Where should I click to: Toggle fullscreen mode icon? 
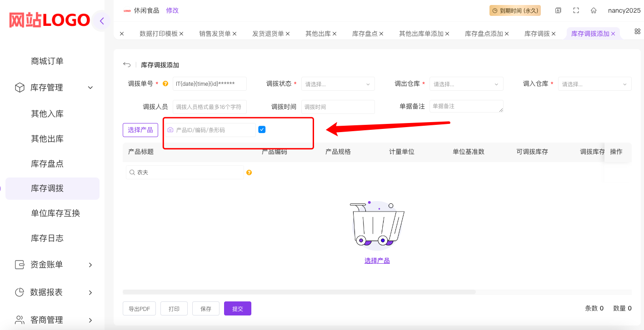(576, 10)
